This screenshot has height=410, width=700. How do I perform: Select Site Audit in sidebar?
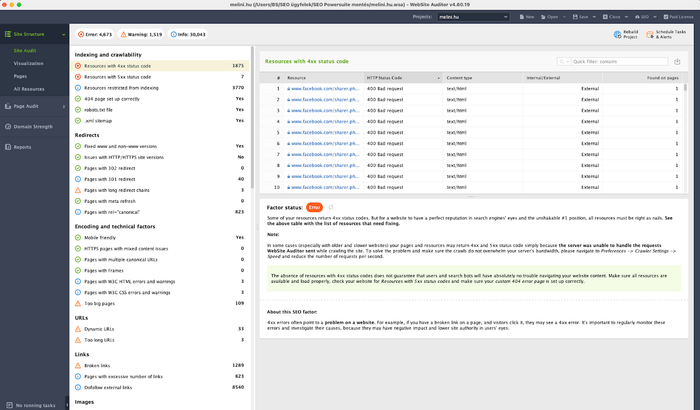25,50
